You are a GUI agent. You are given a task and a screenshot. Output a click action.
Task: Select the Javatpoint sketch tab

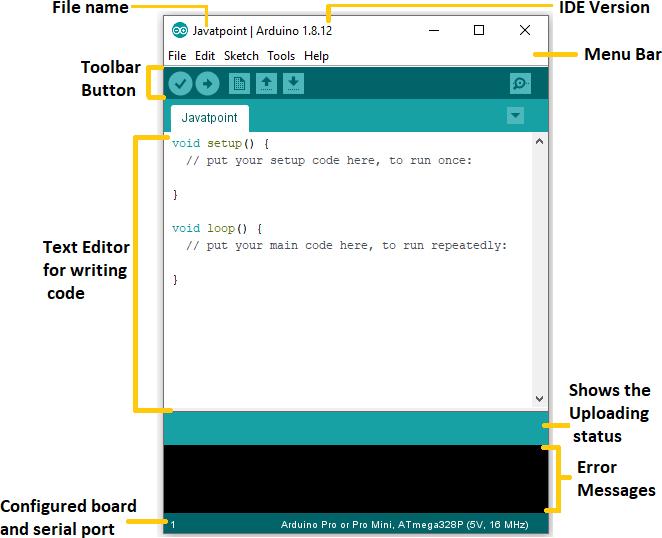(x=209, y=118)
